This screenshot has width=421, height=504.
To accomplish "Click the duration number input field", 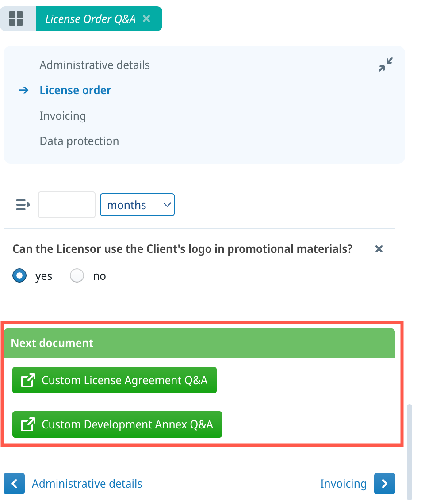I will (x=67, y=205).
